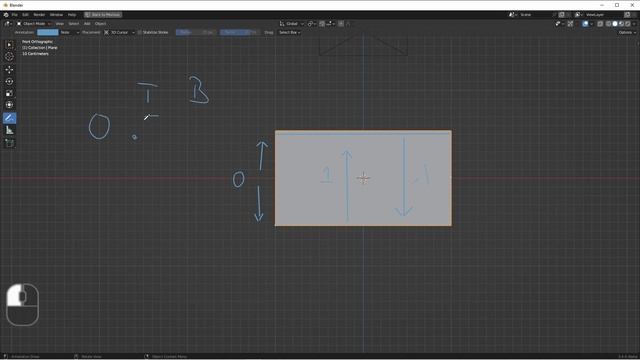Viewport: 640px width, 360px height.
Task: Click the active Annotate tool
Action: [9, 118]
